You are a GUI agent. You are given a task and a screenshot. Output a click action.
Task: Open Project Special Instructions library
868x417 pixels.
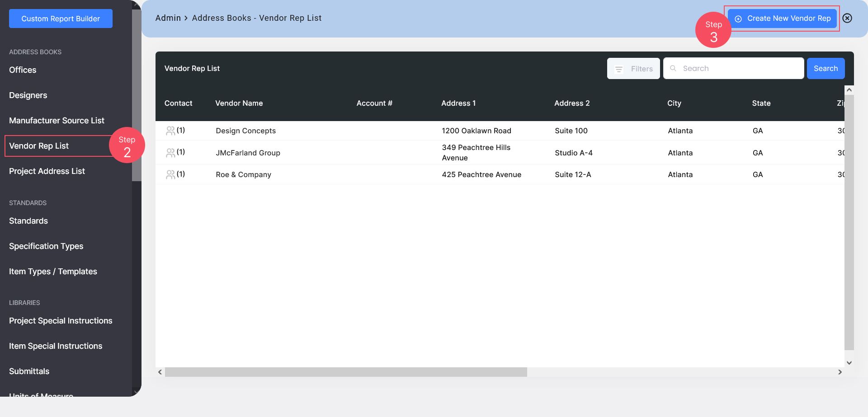point(61,321)
